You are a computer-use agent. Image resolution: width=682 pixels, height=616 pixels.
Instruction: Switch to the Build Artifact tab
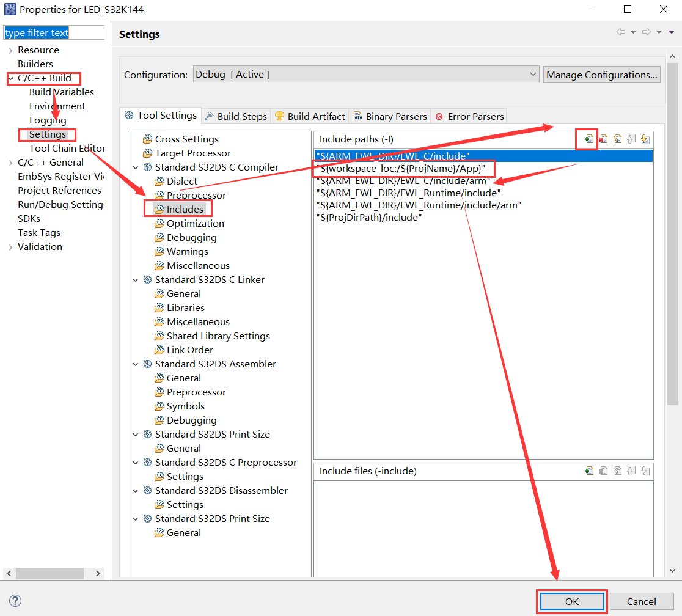[x=310, y=116]
